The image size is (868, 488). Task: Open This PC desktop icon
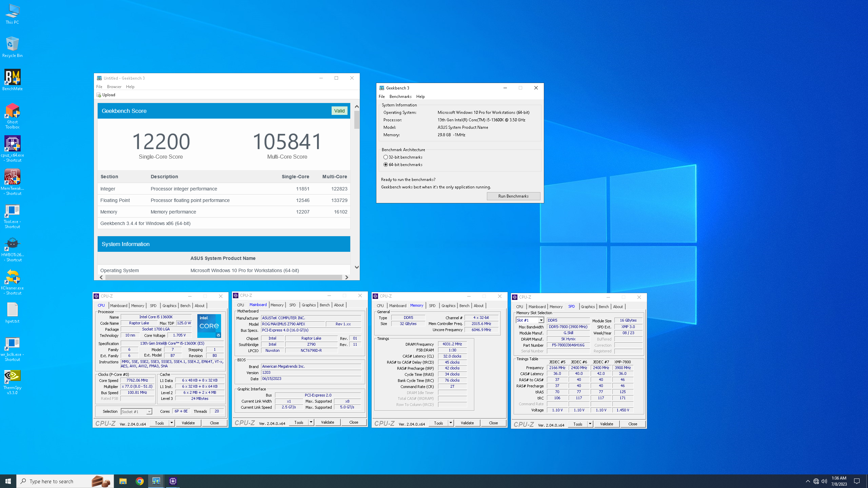(12, 14)
